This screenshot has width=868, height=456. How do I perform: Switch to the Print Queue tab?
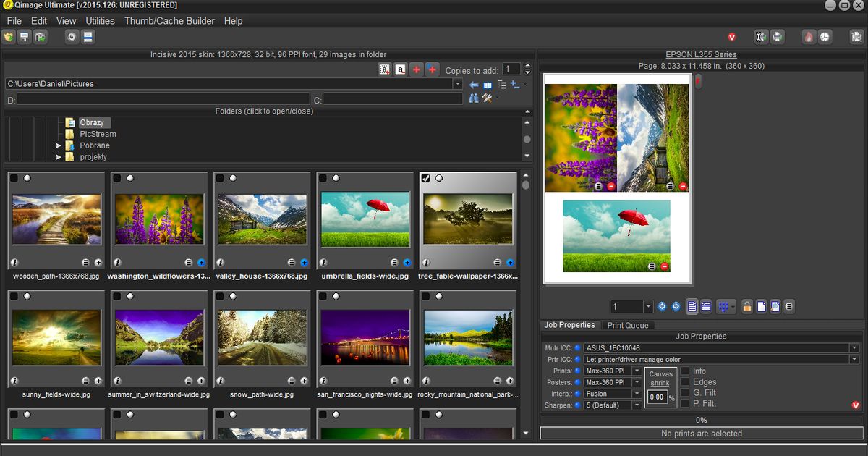(629, 325)
